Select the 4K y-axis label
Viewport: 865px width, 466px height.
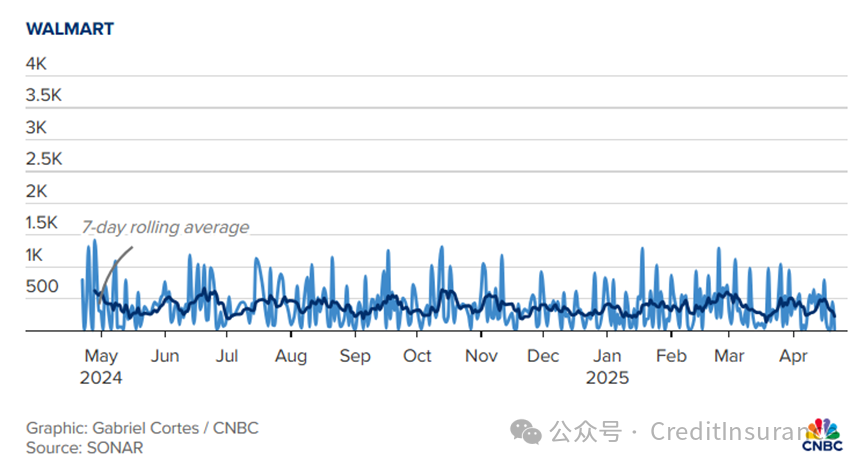click(x=36, y=63)
